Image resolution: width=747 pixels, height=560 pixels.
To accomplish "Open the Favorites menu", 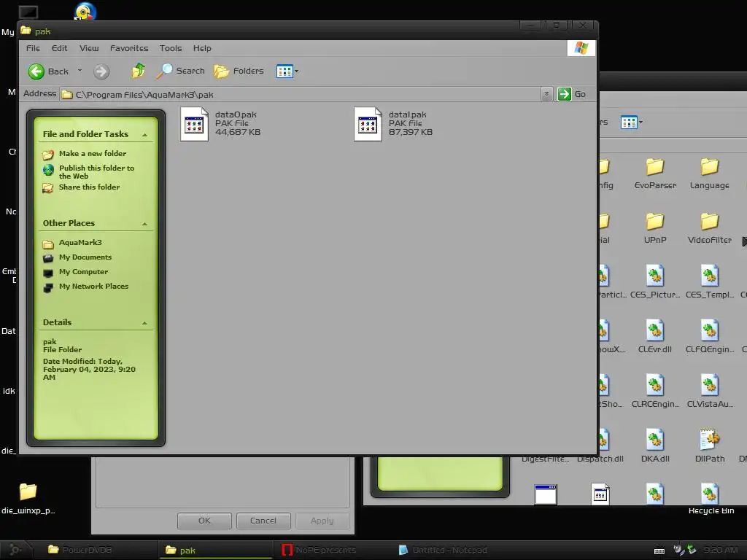I will (x=129, y=48).
